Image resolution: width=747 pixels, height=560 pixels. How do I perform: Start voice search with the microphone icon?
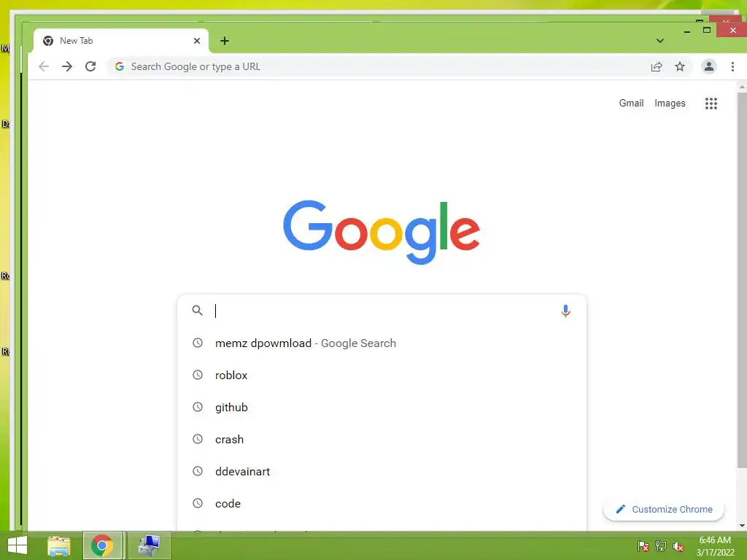click(565, 311)
